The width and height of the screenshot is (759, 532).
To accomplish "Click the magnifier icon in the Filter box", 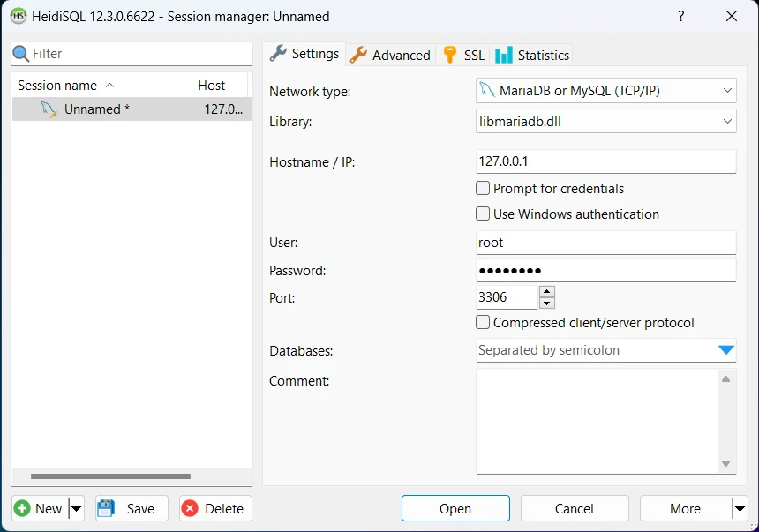I will [x=21, y=54].
